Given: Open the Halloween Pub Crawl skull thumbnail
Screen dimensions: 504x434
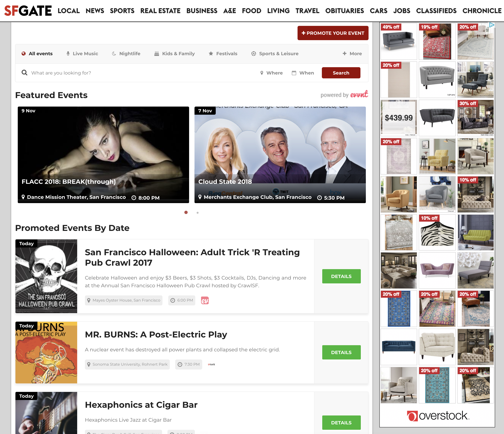Looking at the screenshot, I should [x=46, y=276].
